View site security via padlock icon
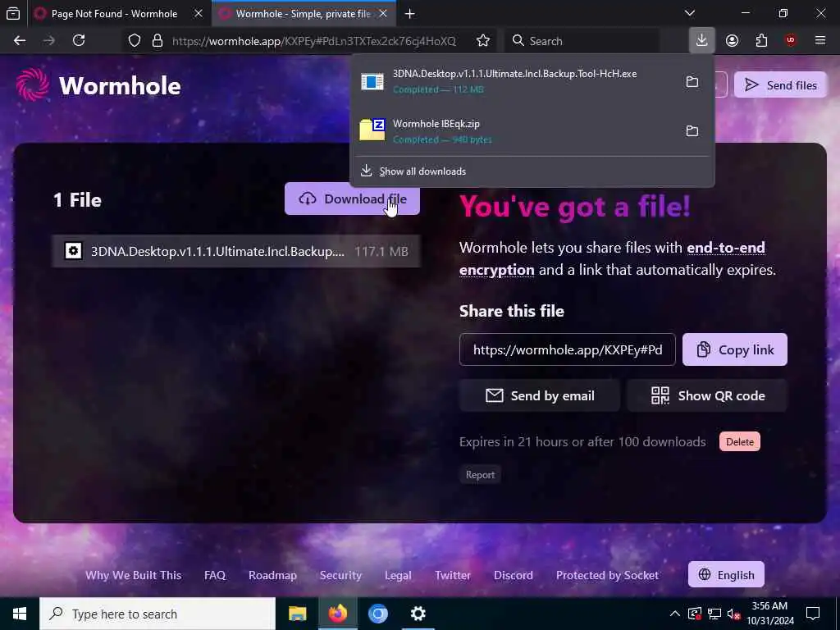Image resolution: width=840 pixels, height=630 pixels. [157, 41]
